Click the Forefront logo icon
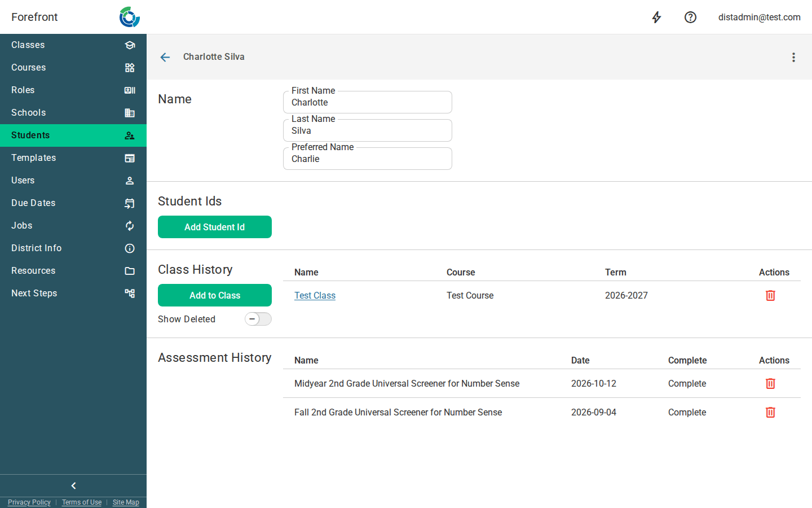 point(129,17)
